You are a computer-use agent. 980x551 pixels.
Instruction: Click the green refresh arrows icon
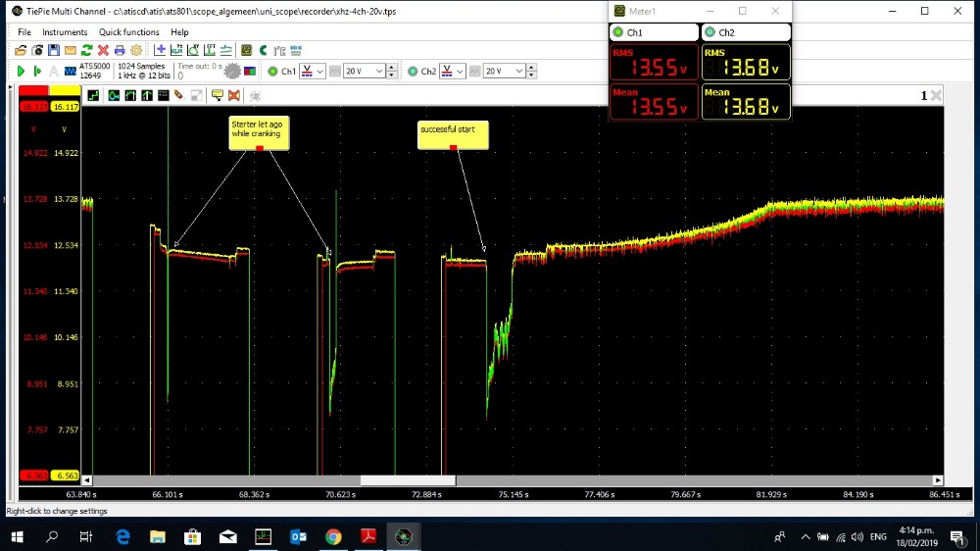pyautogui.click(x=87, y=50)
